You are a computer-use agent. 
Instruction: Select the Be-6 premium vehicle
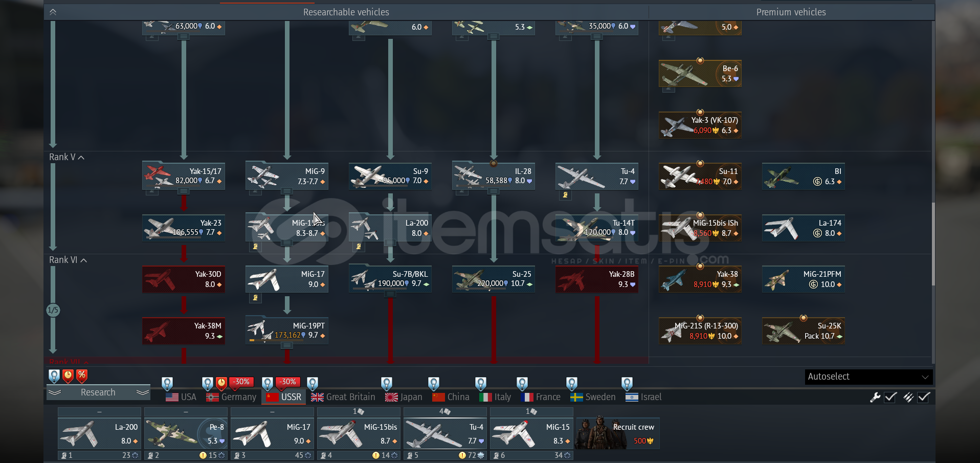click(700, 73)
